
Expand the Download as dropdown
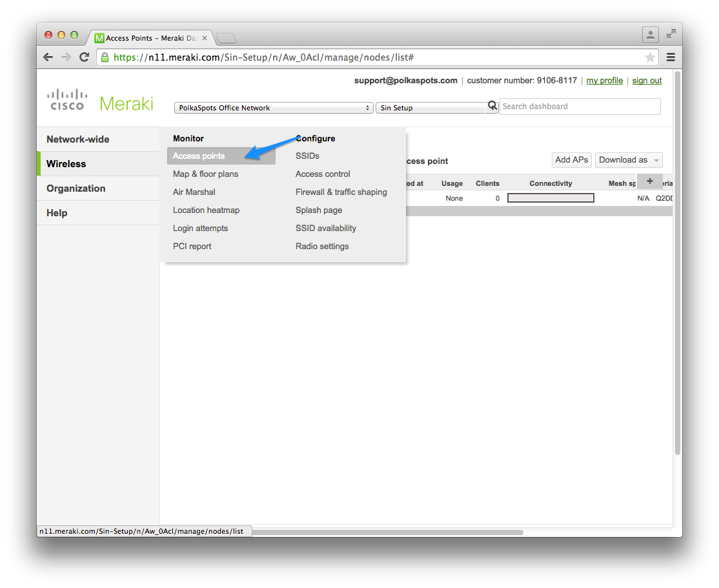[x=629, y=160]
